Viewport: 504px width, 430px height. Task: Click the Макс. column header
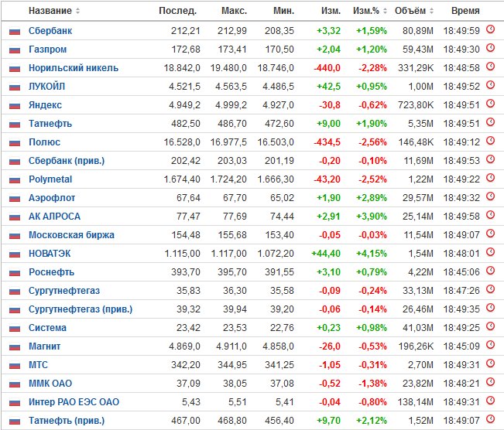tap(234, 11)
